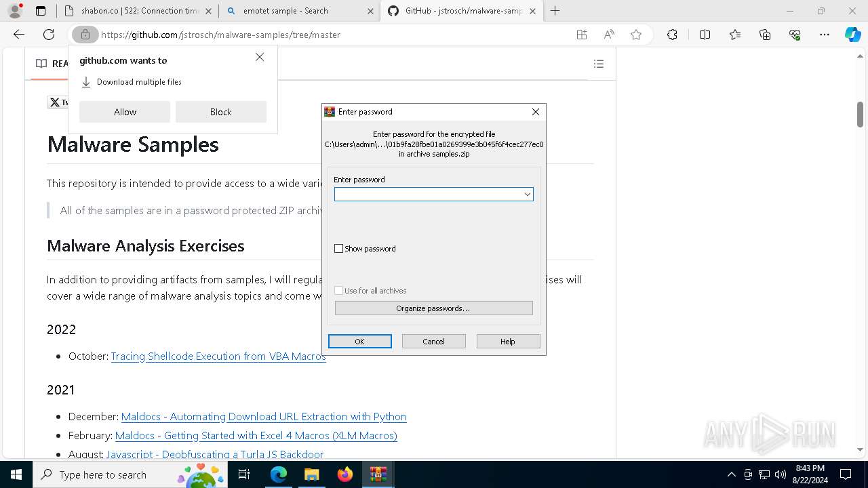
Task: Open Tracing Shellcode Execution from VBA Macros link
Action: (x=218, y=356)
